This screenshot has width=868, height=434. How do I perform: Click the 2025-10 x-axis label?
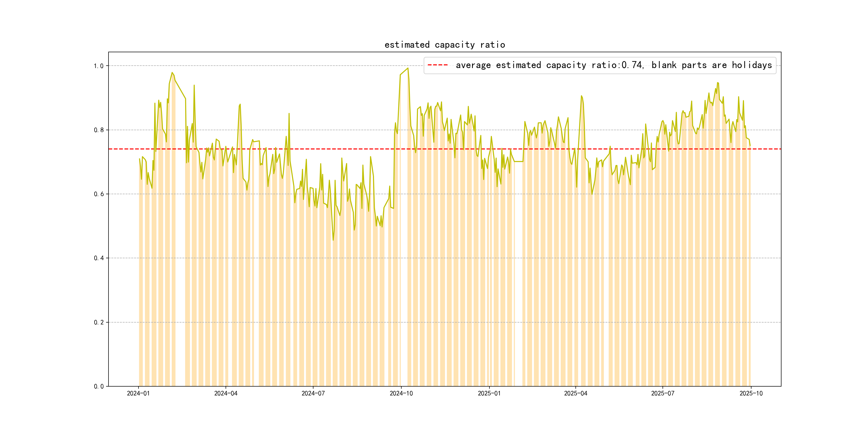pyautogui.click(x=751, y=394)
